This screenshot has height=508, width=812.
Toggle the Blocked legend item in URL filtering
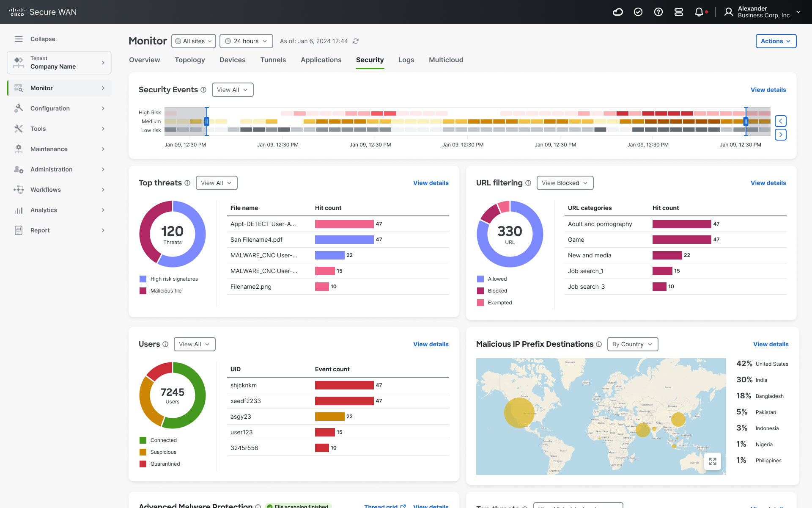pyautogui.click(x=492, y=291)
